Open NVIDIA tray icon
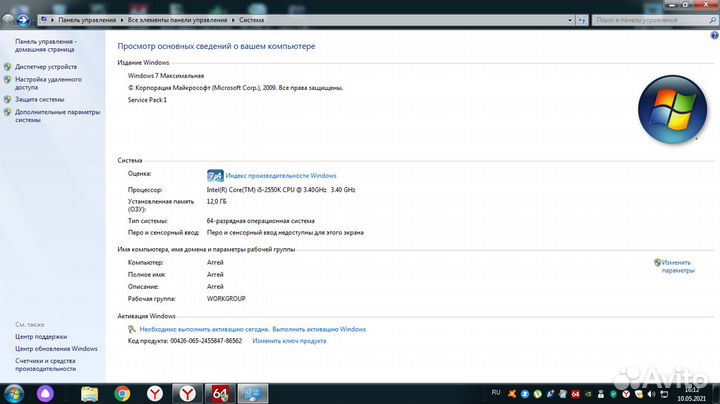The image size is (720, 404). point(588,394)
